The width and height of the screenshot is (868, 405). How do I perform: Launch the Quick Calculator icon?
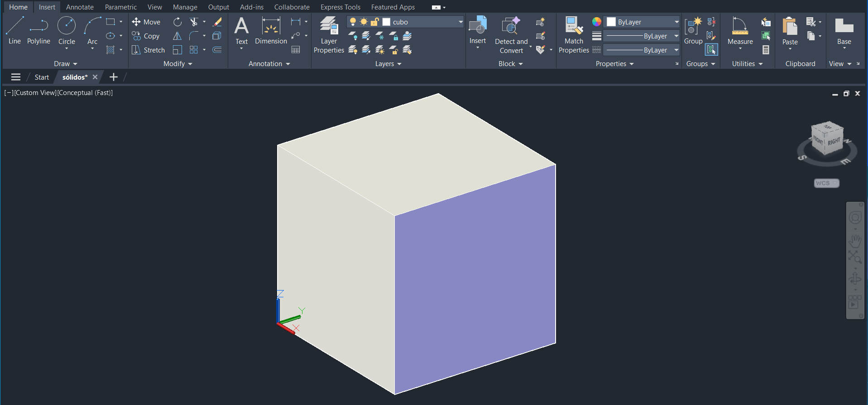(766, 50)
